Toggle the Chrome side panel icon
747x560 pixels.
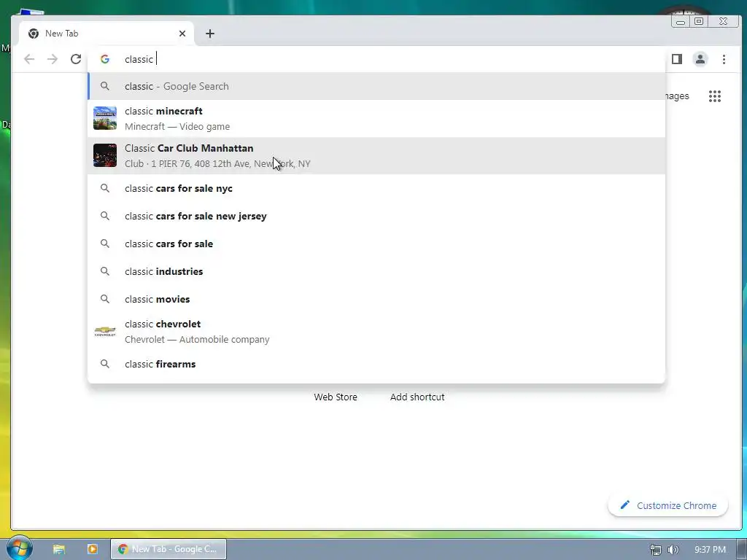676,59
